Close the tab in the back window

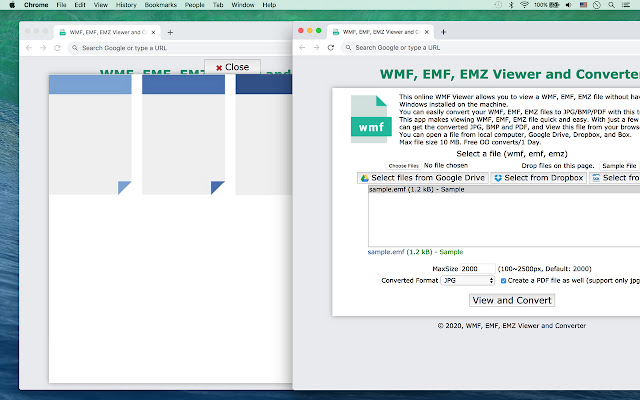(x=153, y=32)
